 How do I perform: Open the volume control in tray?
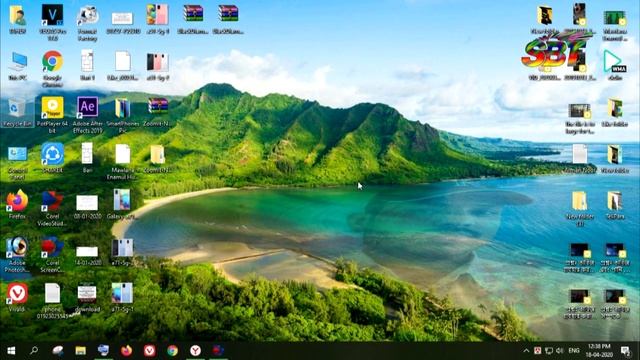(560, 351)
